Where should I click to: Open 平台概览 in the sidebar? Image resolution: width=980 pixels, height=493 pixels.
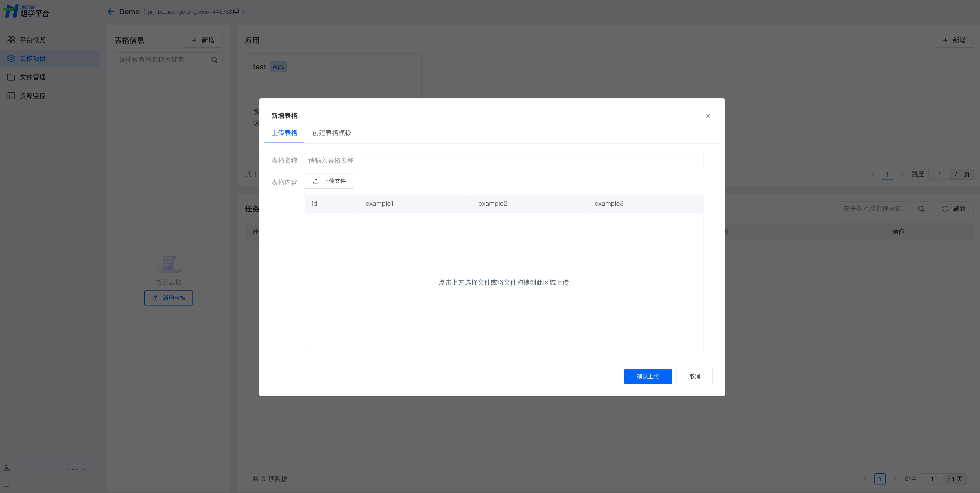(32, 40)
